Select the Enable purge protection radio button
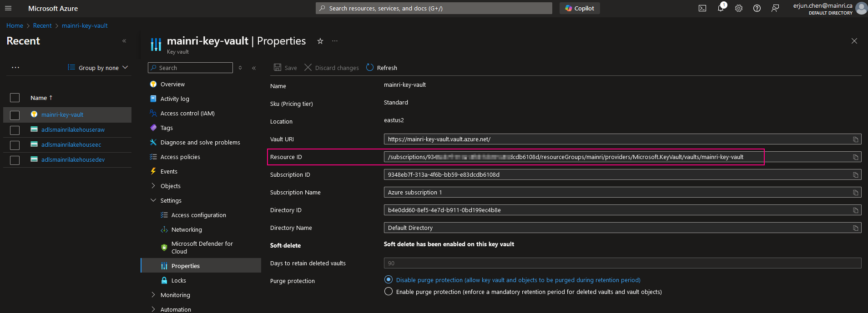 click(389, 292)
